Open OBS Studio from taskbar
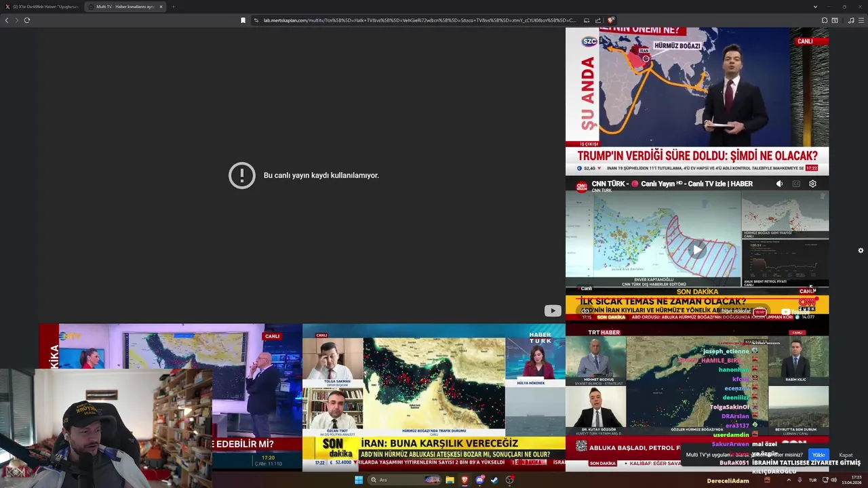 pyautogui.click(x=509, y=480)
